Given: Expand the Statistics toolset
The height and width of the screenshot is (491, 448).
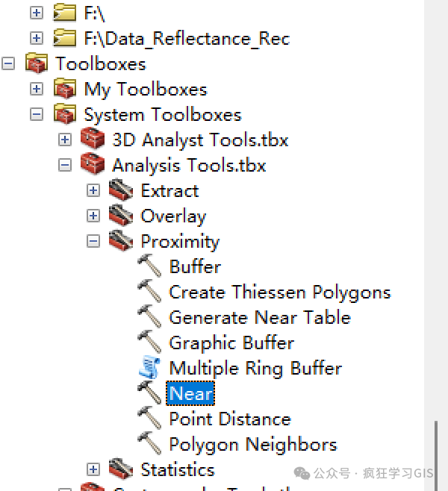Looking at the screenshot, I should 93,469.
